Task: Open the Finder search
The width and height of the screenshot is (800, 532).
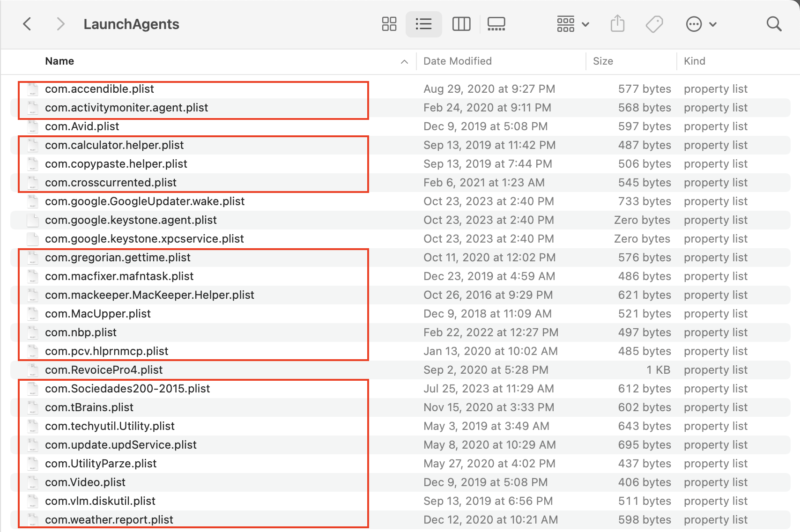Action: click(774, 24)
